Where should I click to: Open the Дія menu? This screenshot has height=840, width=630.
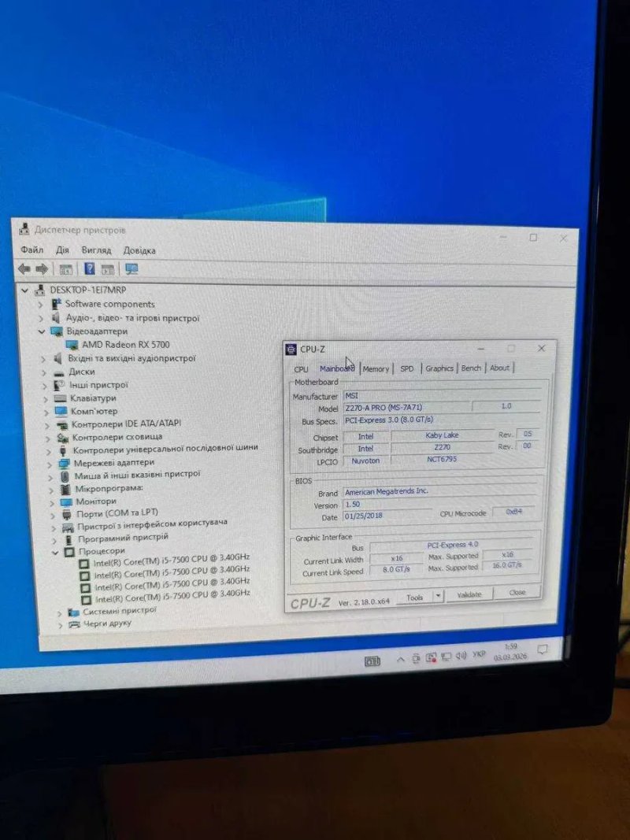point(62,250)
